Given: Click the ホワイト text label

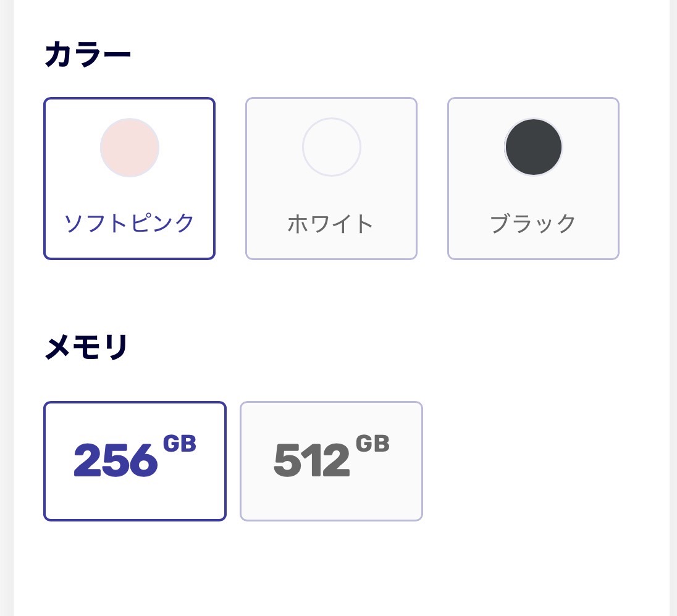Looking at the screenshot, I should coord(331,224).
